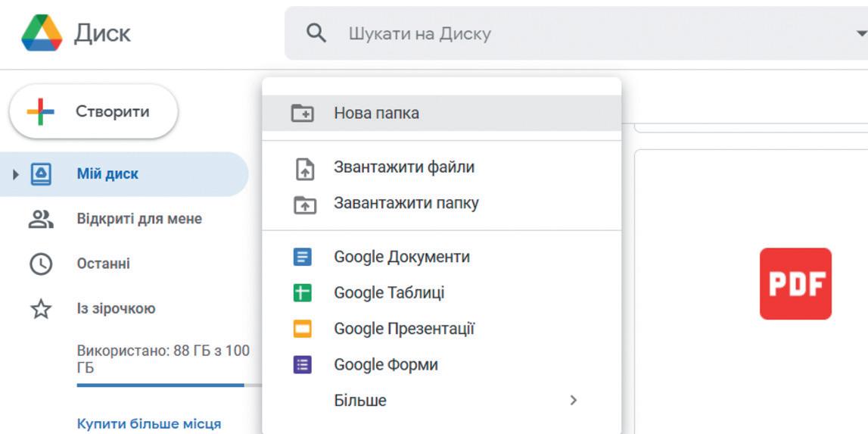The image size is (868, 434).
Task: Create a new Google Форми form
Action: [442, 365]
